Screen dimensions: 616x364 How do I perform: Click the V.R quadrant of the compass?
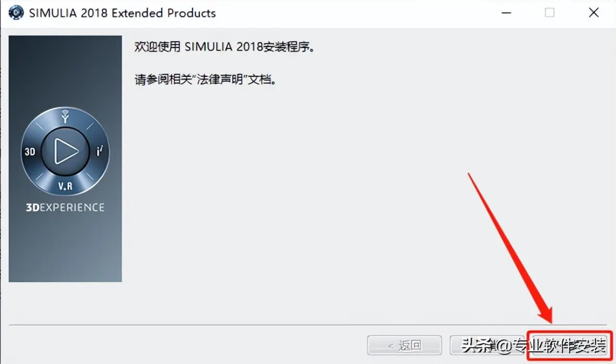click(x=65, y=186)
